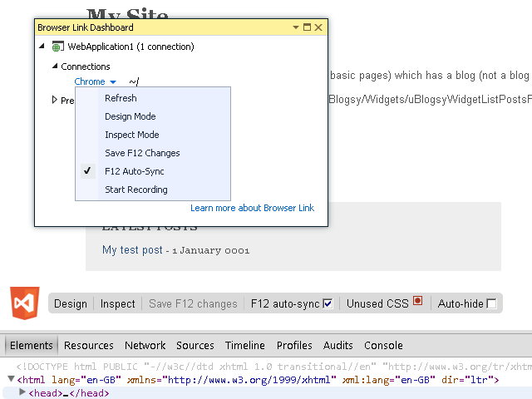The width and height of the screenshot is (532, 399).
Task: Toggle checked F12 Auto-Sync menu entry
Action: (135, 171)
